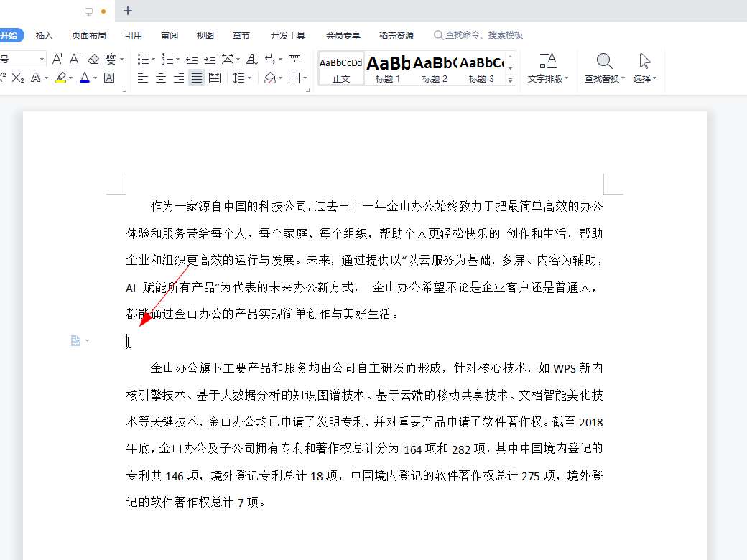This screenshot has height=560, width=747.
Task: Click the paragraph layout icon in the left margin
Action: 75,341
